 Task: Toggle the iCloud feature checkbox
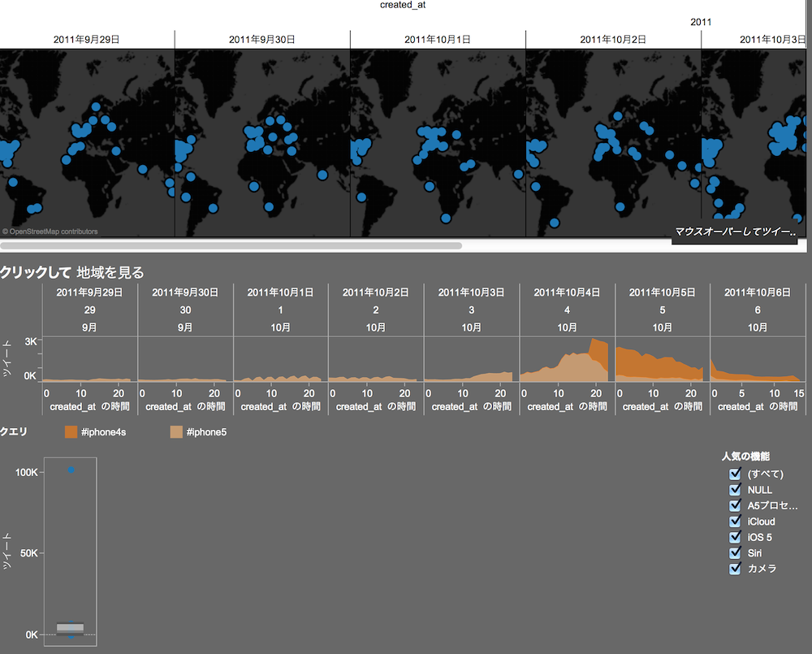coord(735,522)
